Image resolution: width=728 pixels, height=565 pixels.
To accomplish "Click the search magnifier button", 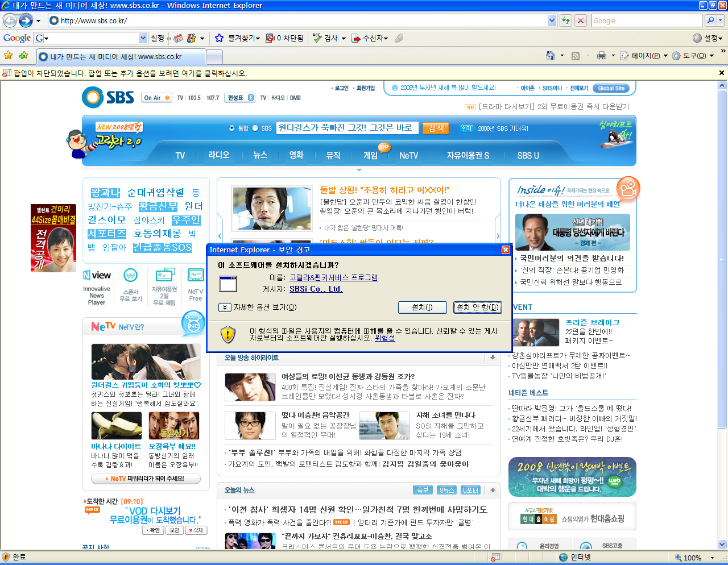I will click(710, 20).
